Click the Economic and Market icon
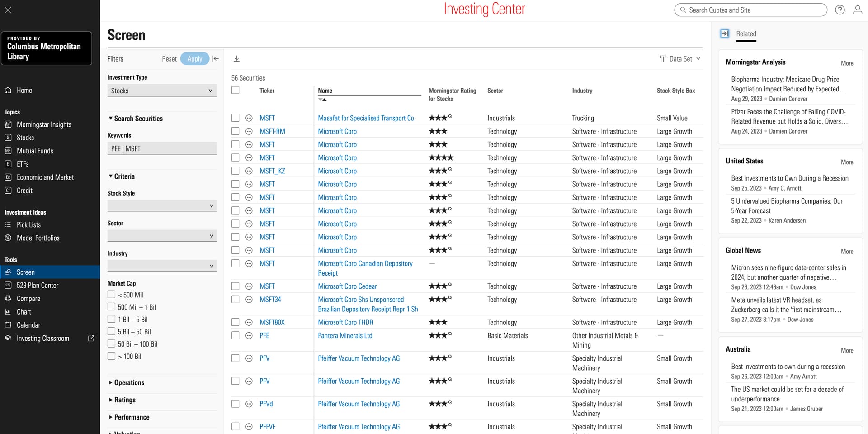Viewport: 868px width, 434px height. (8, 177)
